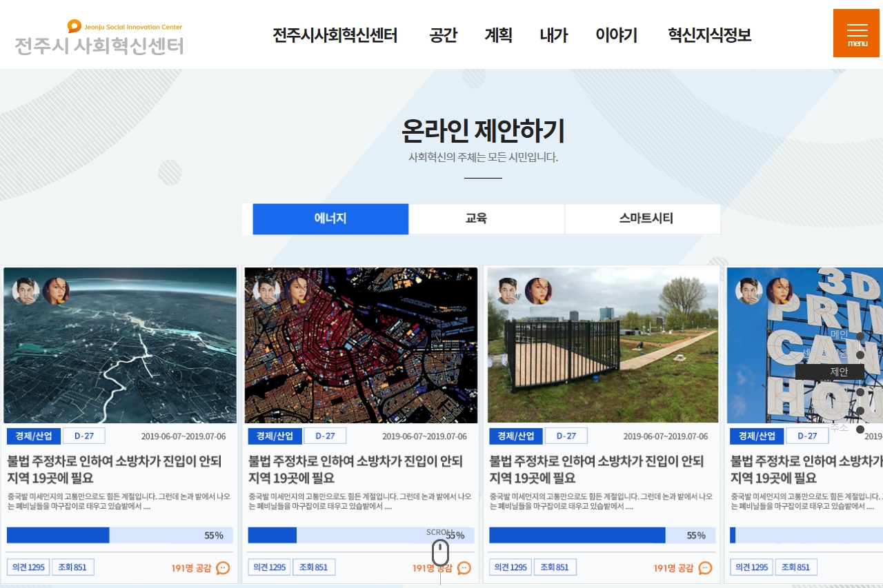The width and height of the screenshot is (883, 588).
Task: Open the 혁신지식정보 top menu item
Action: tap(709, 35)
